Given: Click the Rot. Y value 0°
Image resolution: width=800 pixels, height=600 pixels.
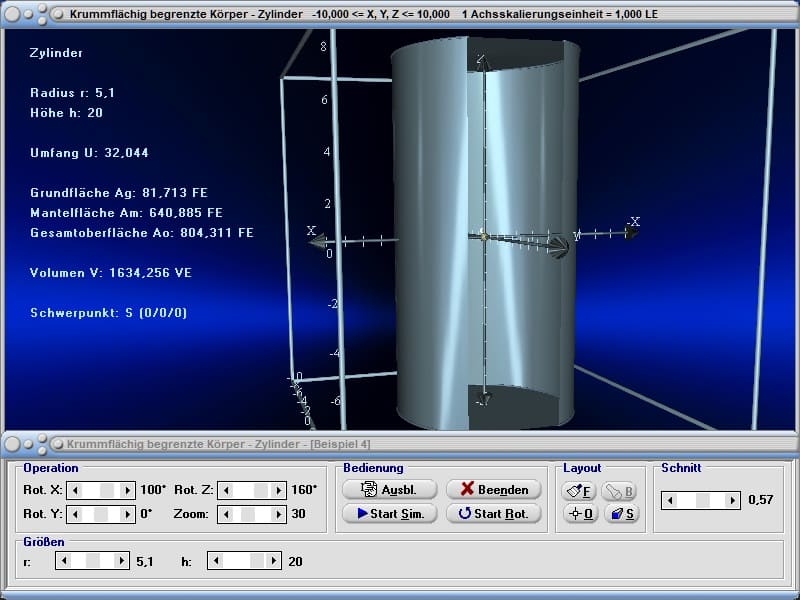Looking at the screenshot, I should 146,513.
